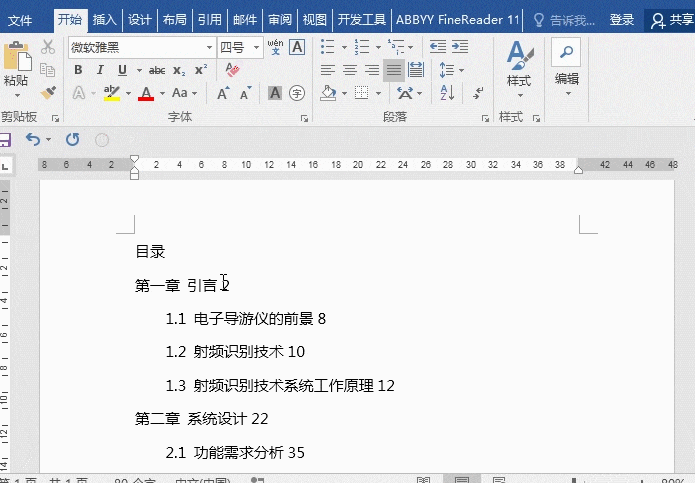Image resolution: width=695 pixels, height=483 pixels.
Task: Click the decrease indent icon
Action: (x=438, y=47)
